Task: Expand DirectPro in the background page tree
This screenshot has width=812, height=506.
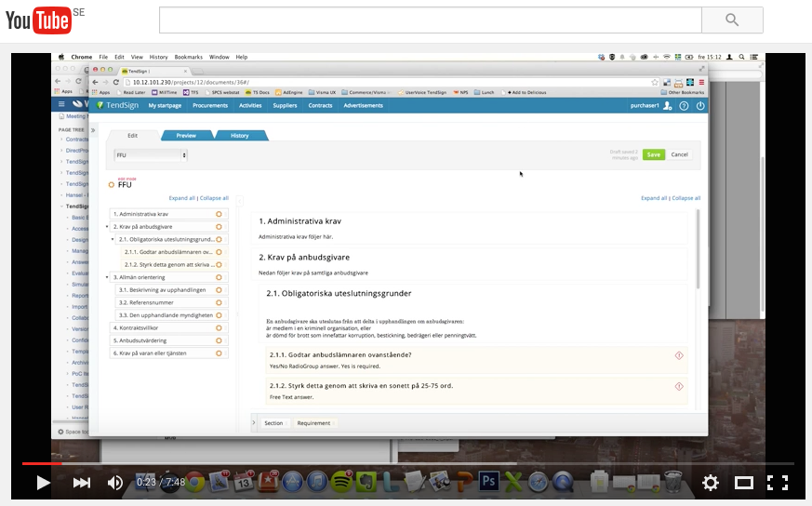Action: (x=61, y=151)
